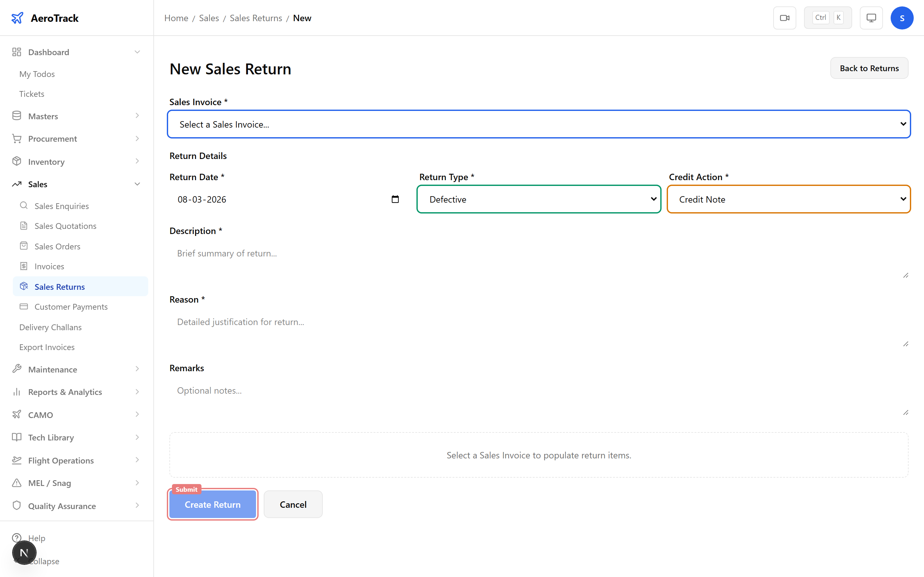Screen dimensions: 924x577
Task: Select the Procurement cart icon
Action: pyautogui.click(x=16, y=138)
